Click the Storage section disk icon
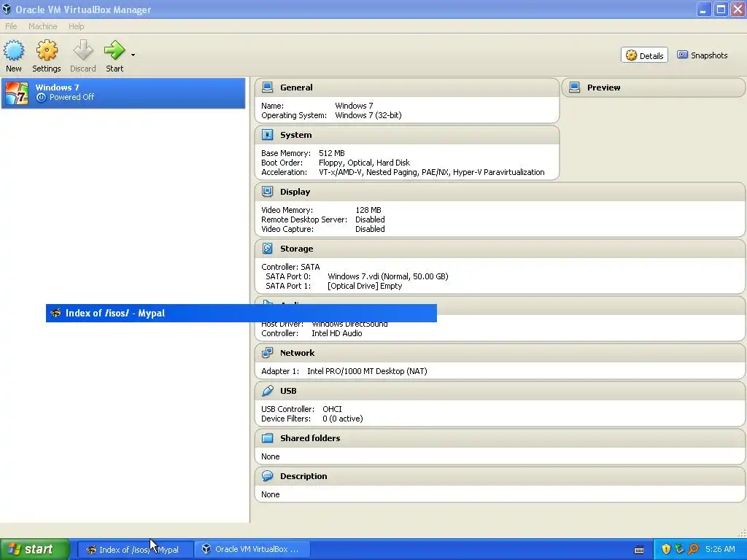The width and height of the screenshot is (747, 560). pos(267,249)
